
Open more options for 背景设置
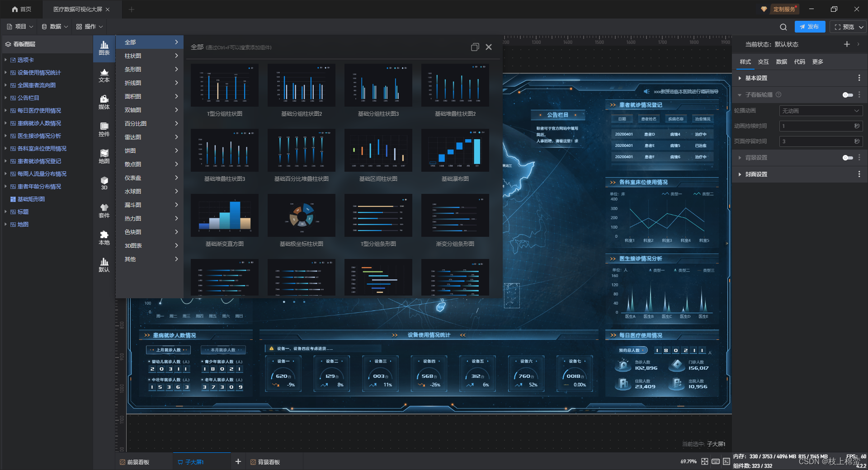click(859, 158)
